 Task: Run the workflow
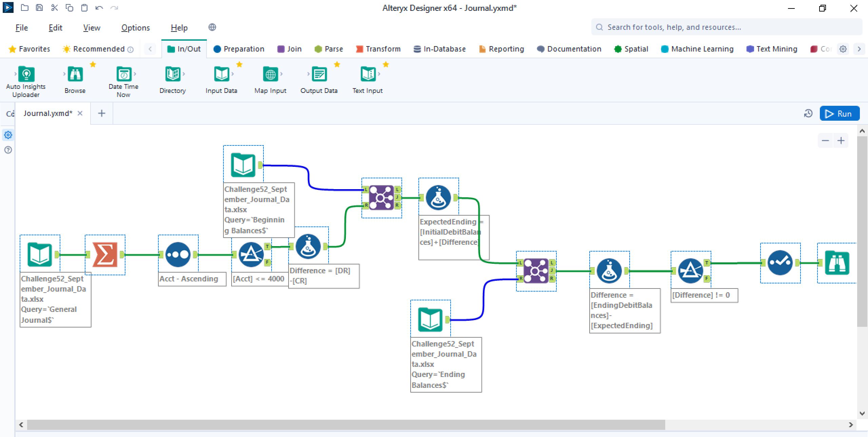pyautogui.click(x=840, y=114)
